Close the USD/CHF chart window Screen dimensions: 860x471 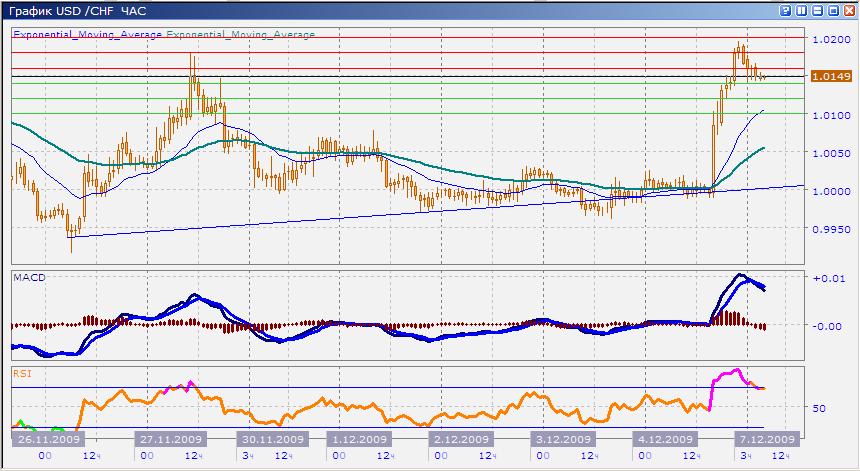point(848,10)
